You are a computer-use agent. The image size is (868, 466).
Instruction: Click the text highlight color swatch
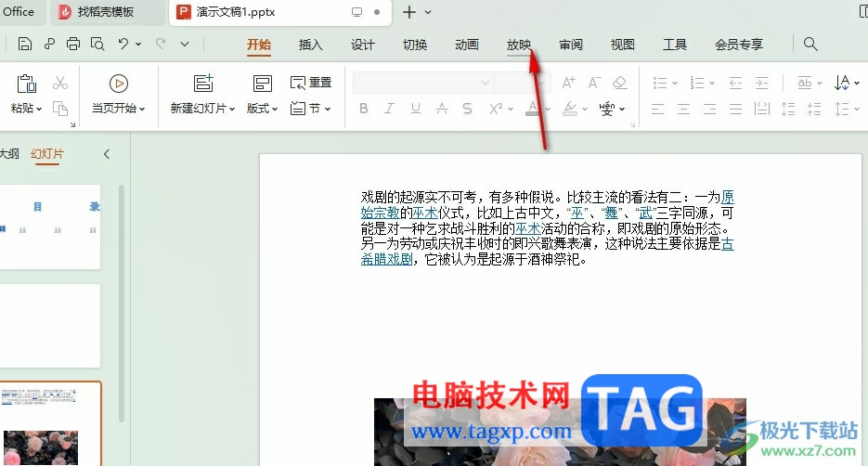point(570,109)
